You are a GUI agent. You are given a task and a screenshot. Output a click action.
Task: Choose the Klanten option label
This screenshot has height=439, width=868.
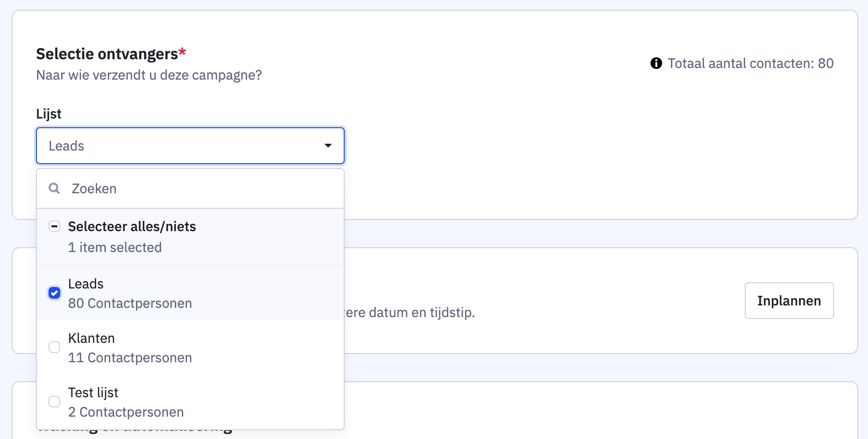(x=91, y=338)
